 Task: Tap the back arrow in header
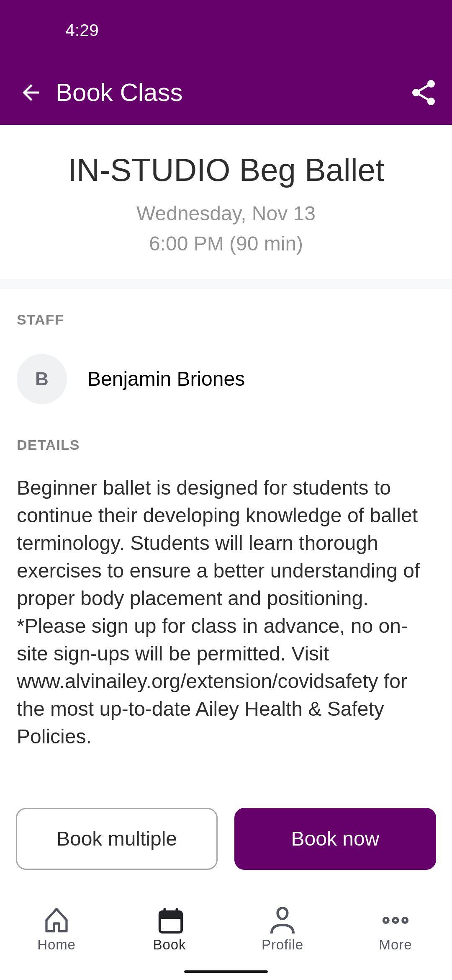pyautogui.click(x=31, y=93)
